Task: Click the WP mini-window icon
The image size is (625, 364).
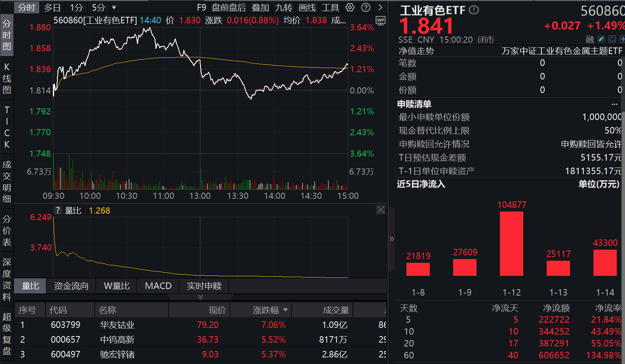Action: (x=380, y=20)
